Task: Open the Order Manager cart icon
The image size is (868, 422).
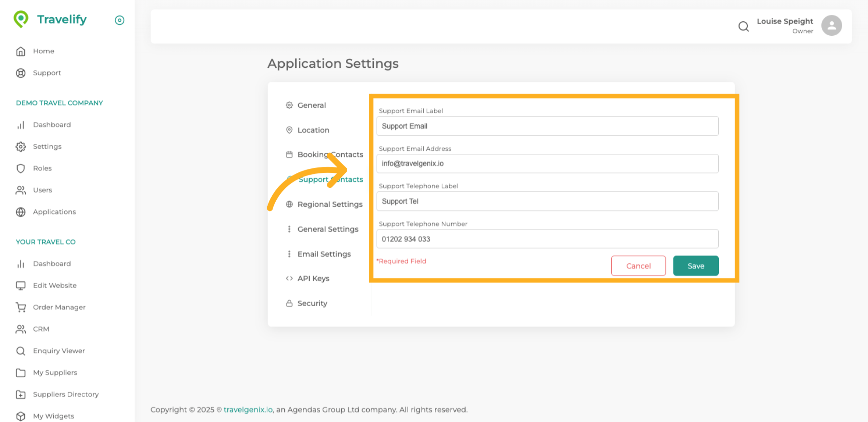Action: click(x=21, y=307)
